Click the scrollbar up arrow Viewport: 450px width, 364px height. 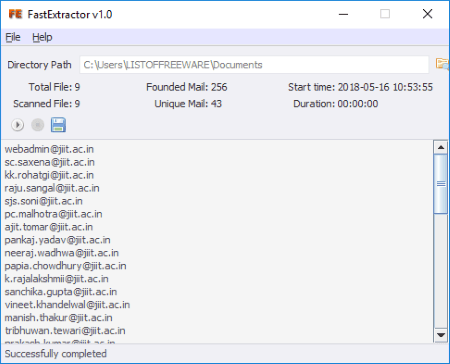pos(441,147)
